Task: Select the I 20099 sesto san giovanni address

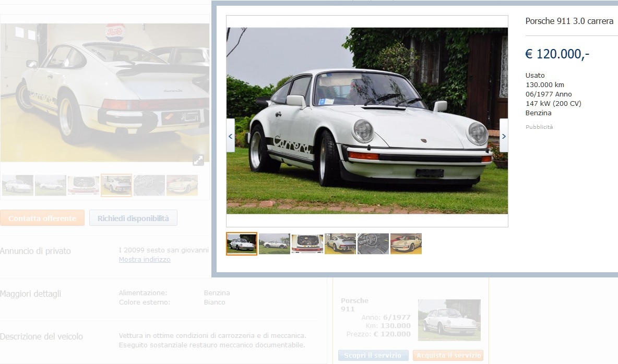Action: coord(163,250)
